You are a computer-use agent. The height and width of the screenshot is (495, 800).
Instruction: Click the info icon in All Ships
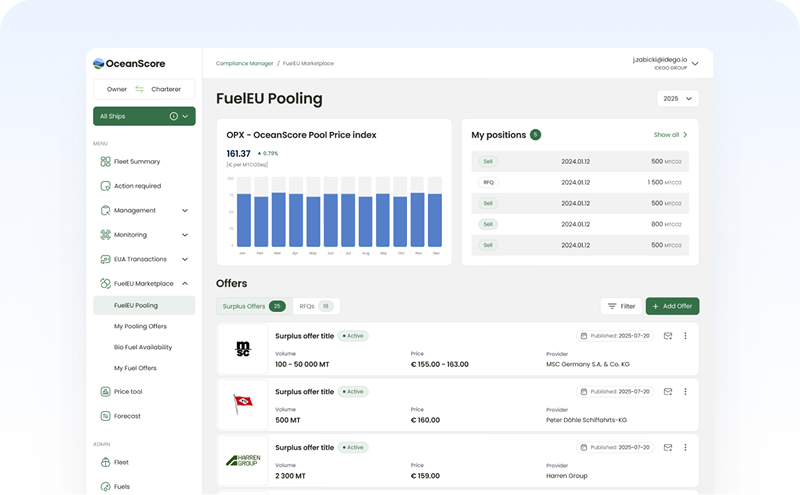(x=174, y=117)
